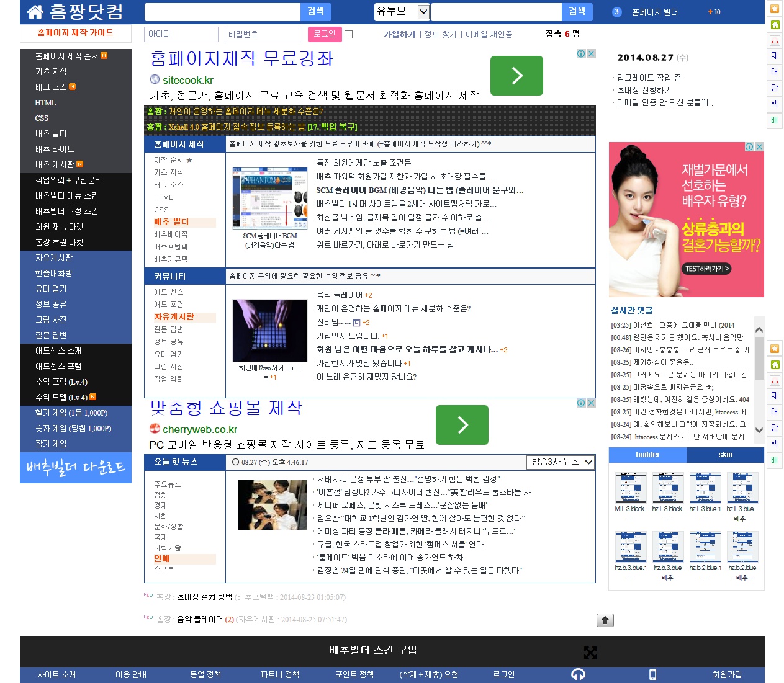This screenshot has width=784, height=683.
Task: Click the fullscreen expand icon in black bar
Action: pyautogui.click(x=590, y=653)
